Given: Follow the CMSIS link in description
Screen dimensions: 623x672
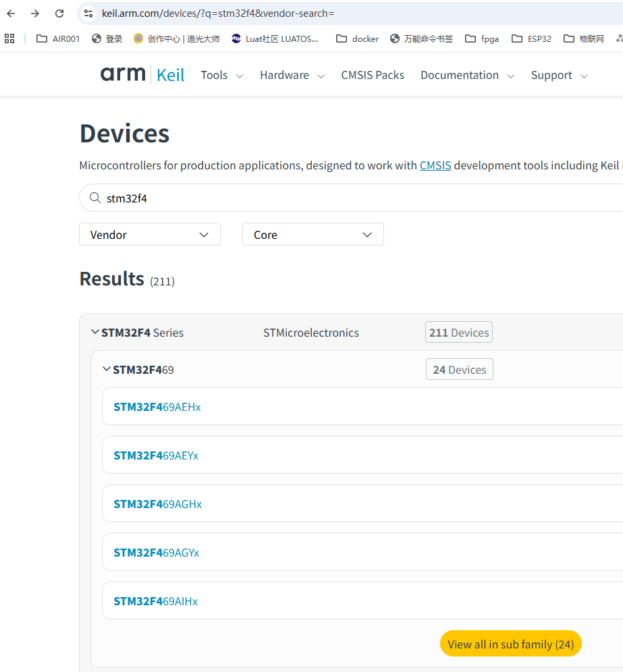Looking at the screenshot, I should [x=435, y=165].
